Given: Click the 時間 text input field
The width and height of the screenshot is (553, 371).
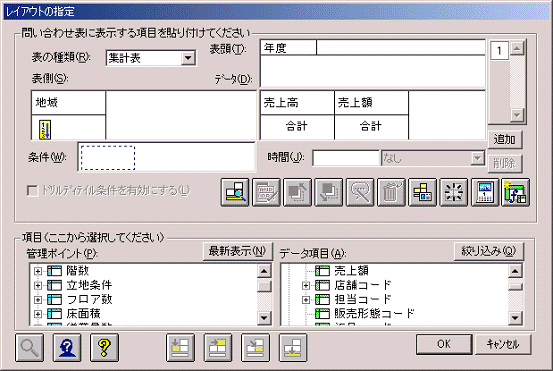Looking at the screenshot, I should click(x=346, y=158).
